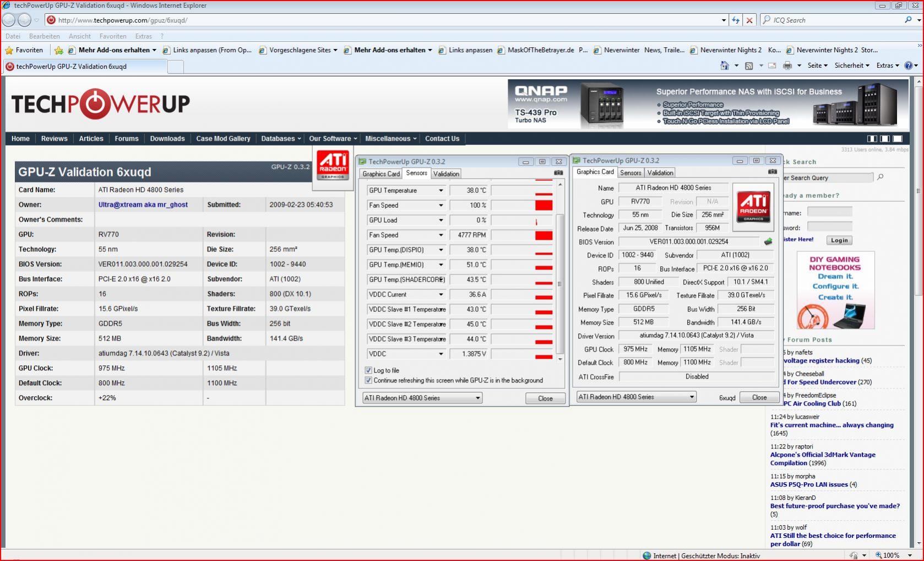This screenshot has width=924, height=561.
Task: Open the card selector dropdown in Sensors window
Action: (x=422, y=398)
